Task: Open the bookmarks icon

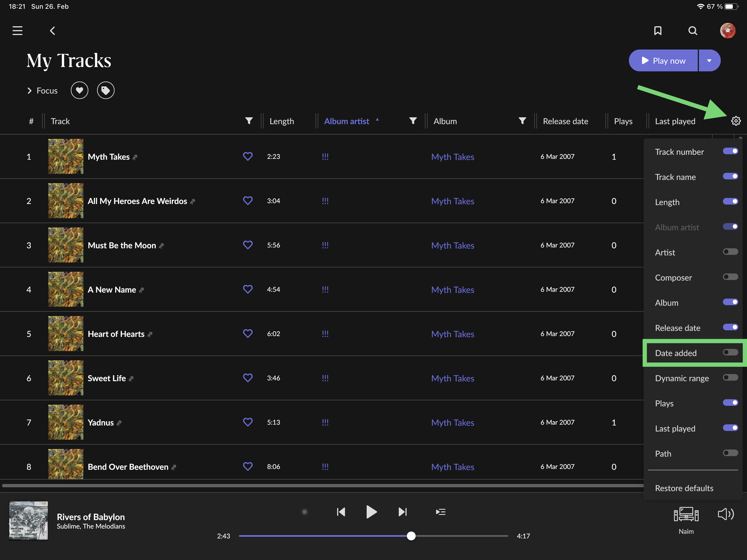Action: click(658, 31)
